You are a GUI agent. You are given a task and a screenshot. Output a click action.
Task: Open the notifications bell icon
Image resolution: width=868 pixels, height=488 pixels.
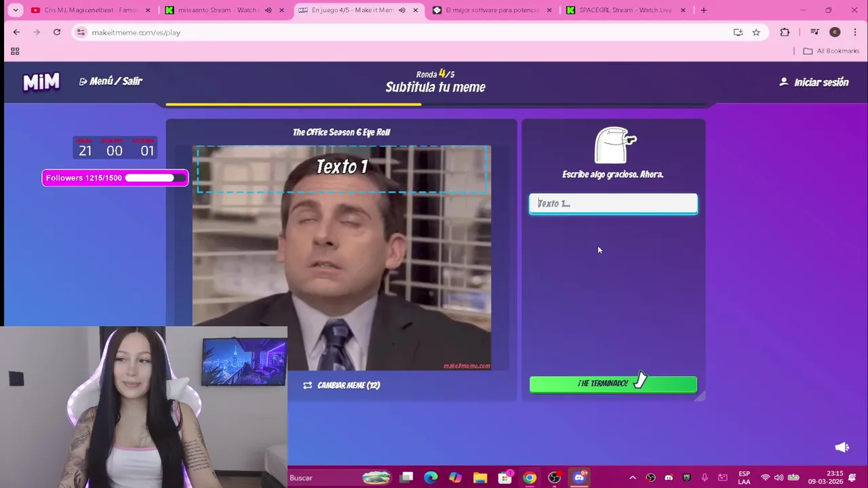[x=852, y=478]
